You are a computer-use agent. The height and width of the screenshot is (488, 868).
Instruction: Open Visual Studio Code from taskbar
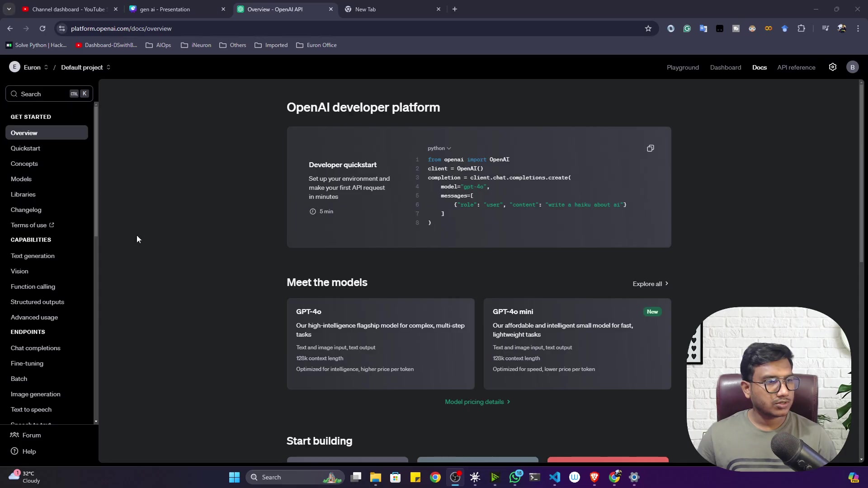point(555,477)
